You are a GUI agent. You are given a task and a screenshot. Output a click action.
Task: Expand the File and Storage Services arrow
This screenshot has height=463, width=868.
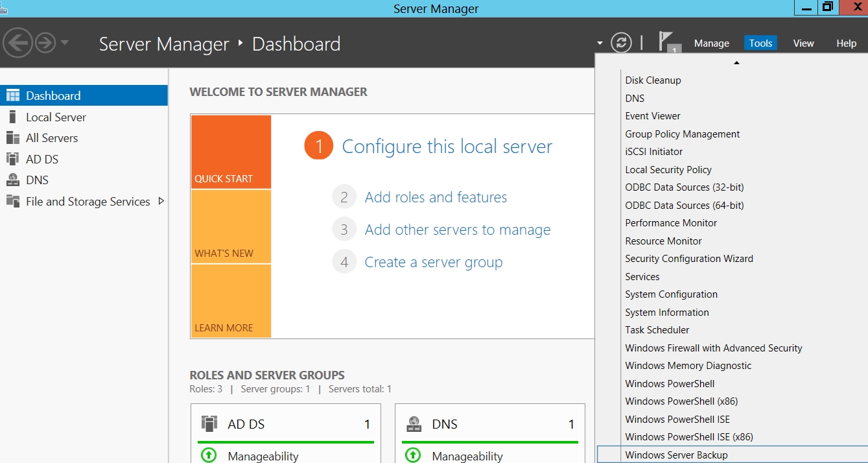coord(161,201)
